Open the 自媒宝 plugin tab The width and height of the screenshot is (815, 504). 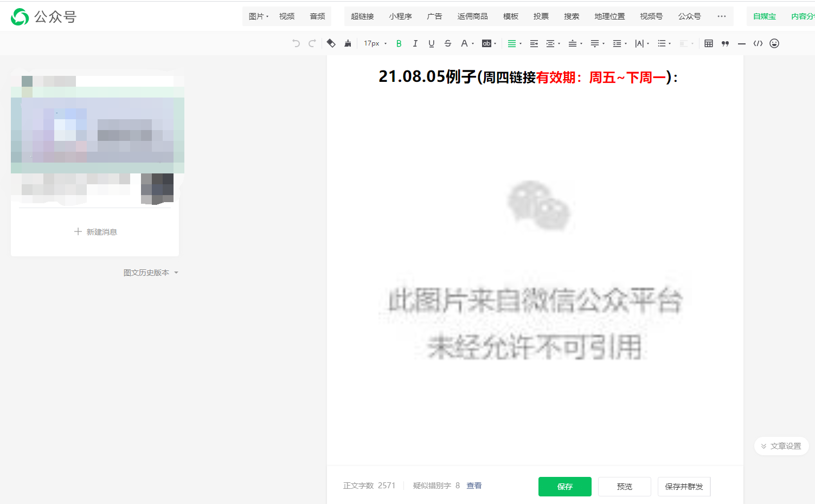coord(765,16)
